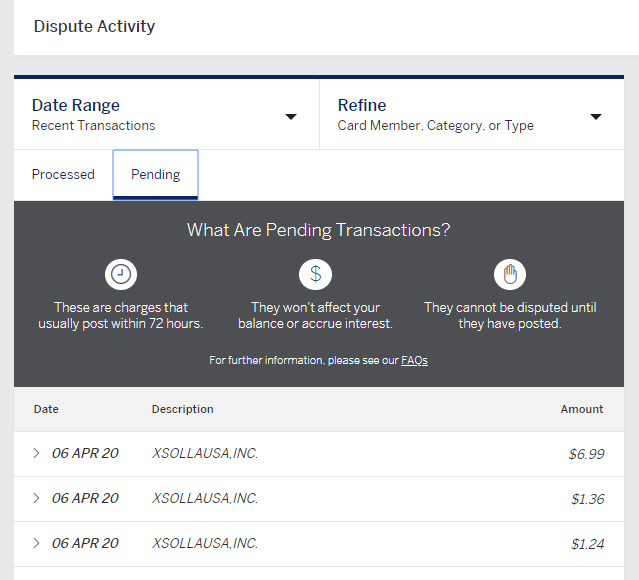639x580 pixels.
Task: Select the Pending tab
Action: click(156, 174)
